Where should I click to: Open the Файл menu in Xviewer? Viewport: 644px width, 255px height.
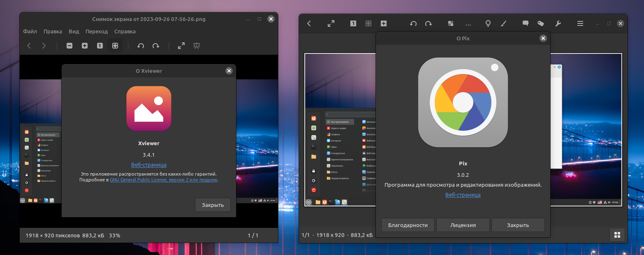click(30, 31)
